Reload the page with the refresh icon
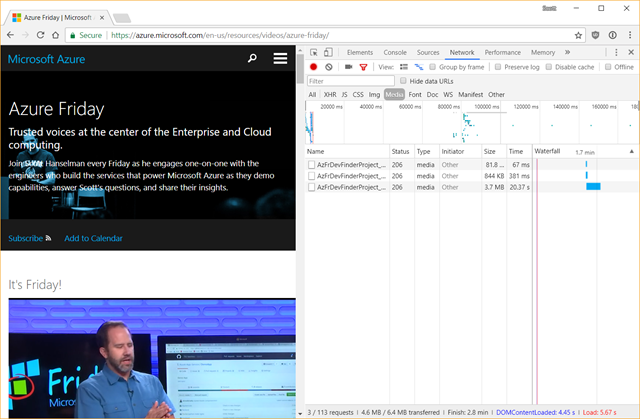Screen dimensions: 640x419 click(40, 35)
